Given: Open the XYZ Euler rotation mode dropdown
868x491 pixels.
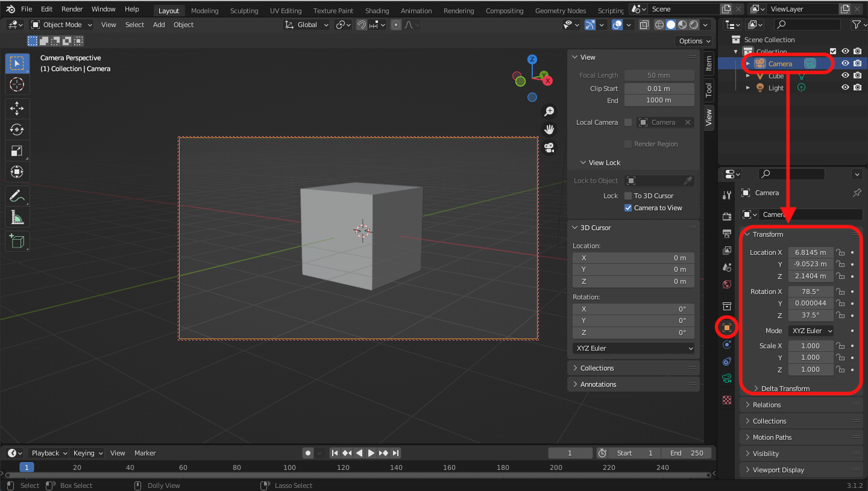Looking at the screenshot, I should 811,331.
